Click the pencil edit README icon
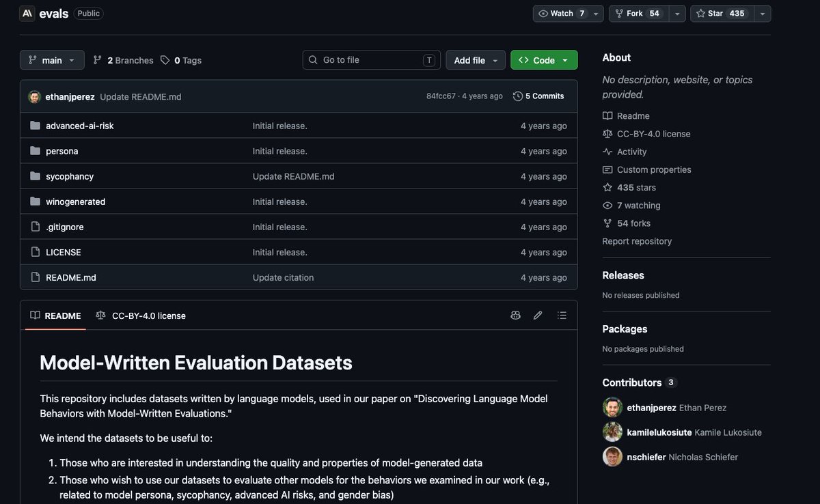Image resolution: width=820 pixels, height=504 pixels. 538,316
